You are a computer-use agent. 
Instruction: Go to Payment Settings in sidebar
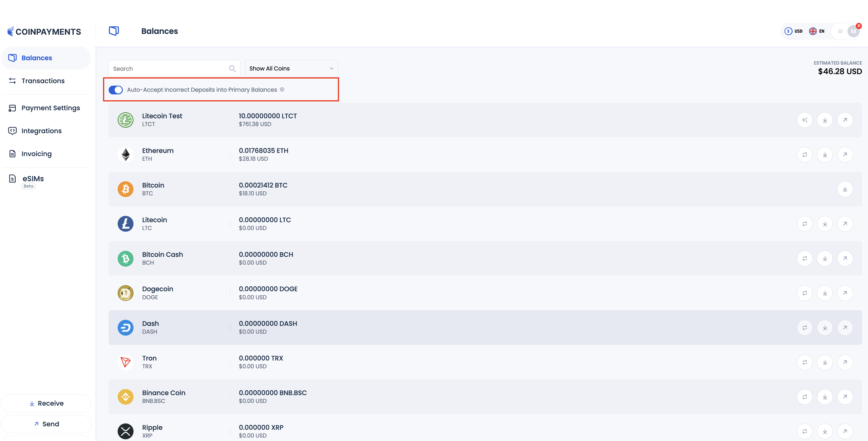(51, 108)
